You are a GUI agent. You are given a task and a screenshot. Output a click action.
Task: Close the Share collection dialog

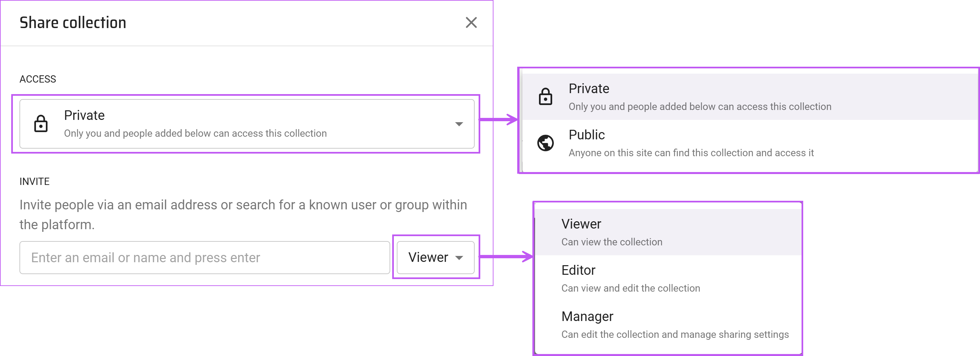tap(471, 23)
